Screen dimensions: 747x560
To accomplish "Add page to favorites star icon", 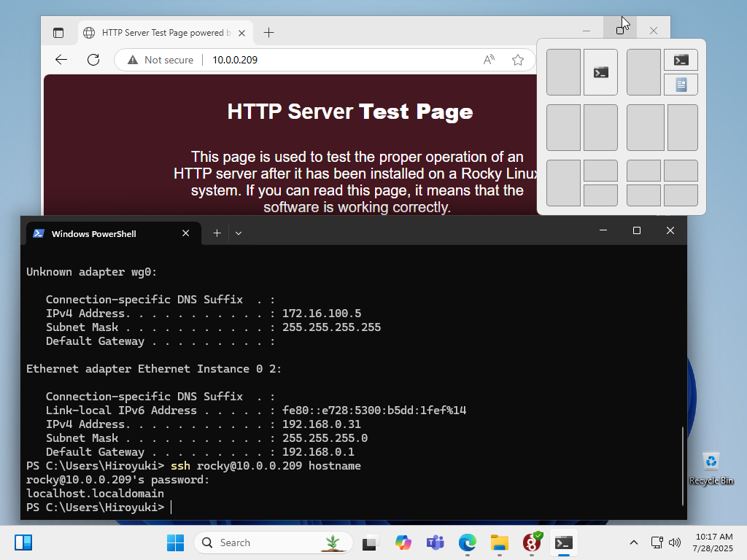I will tap(518, 60).
